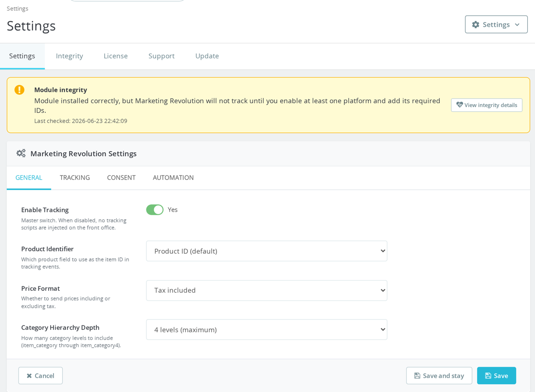This screenshot has height=392, width=535.
Task: Open the CONSENT sub-tab
Action: tap(121, 178)
